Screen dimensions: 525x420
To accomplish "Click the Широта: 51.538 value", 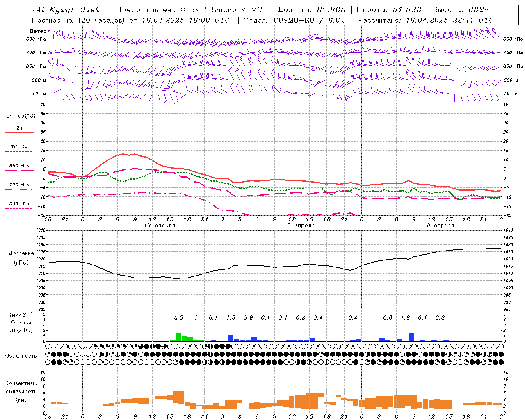I will [389, 10].
